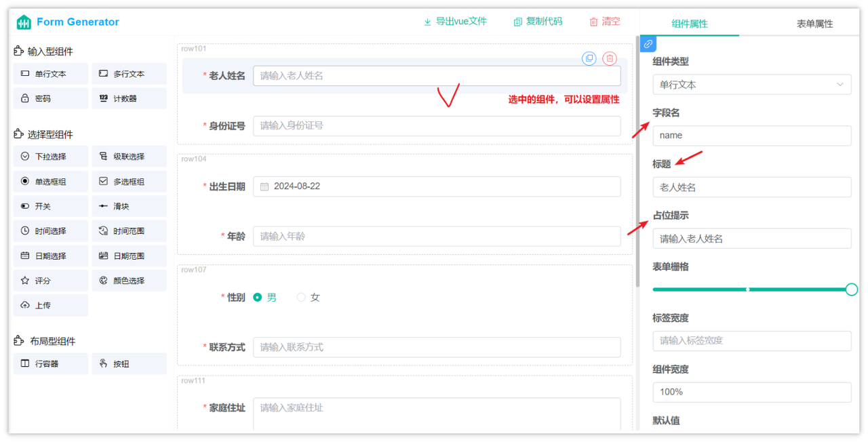This screenshot has height=442, width=868.
Task: Add a 时间选择 time picker component
Action: (51, 231)
